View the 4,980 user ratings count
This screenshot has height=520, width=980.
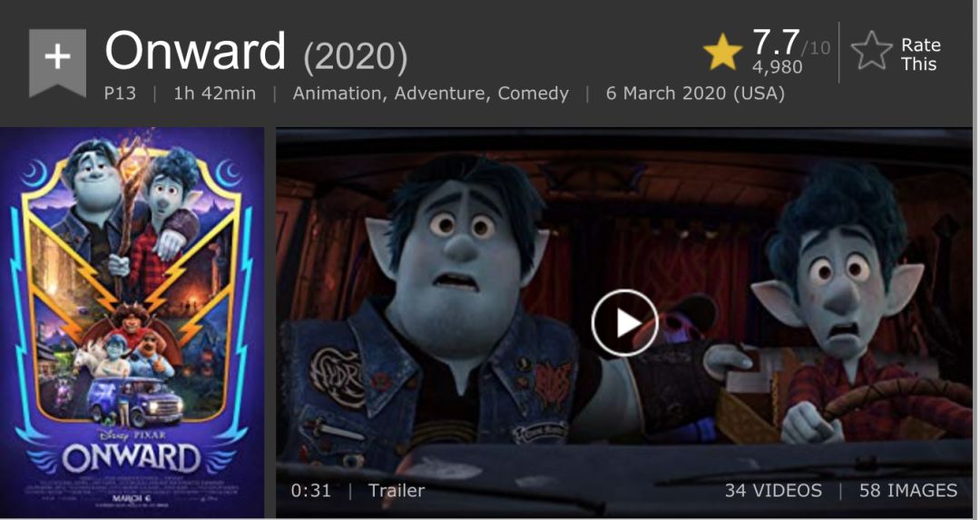click(x=777, y=66)
